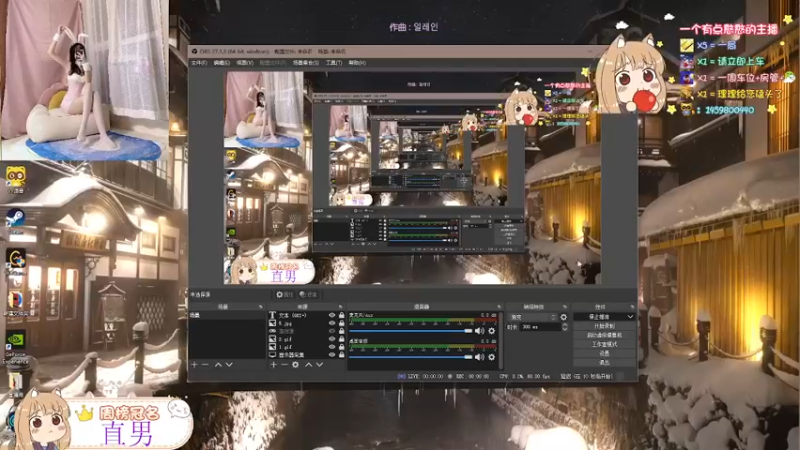This screenshot has width=800, height=450.
Task: Move the scene up in the Scenes list
Action: (x=218, y=365)
